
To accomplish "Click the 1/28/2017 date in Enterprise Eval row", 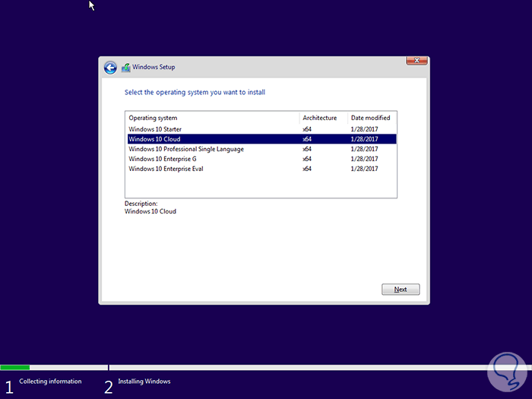I will point(364,169).
